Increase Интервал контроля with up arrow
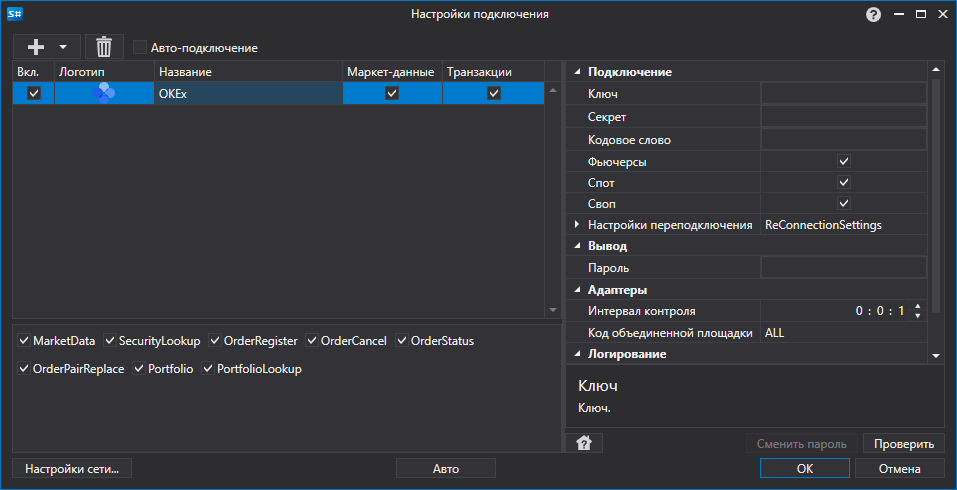The image size is (957, 490). click(x=917, y=306)
